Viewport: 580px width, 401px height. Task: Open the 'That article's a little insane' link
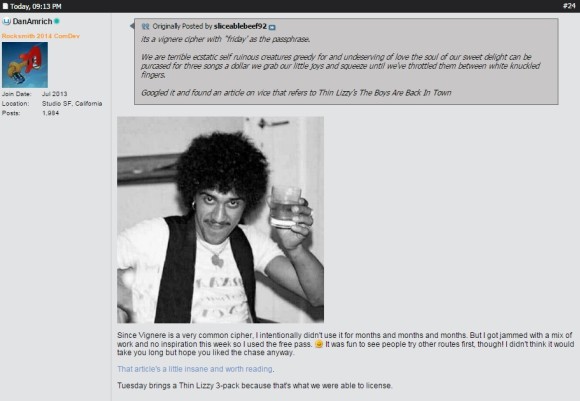click(x=195, y=369)
